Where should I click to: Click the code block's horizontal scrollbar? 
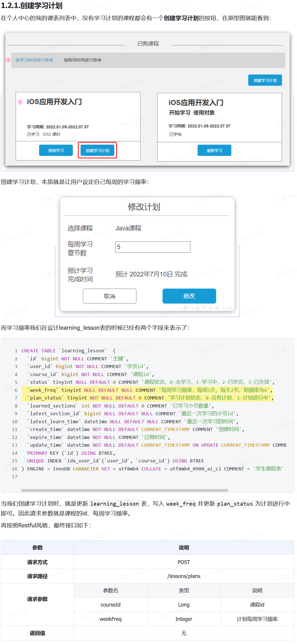pos(124,490)
